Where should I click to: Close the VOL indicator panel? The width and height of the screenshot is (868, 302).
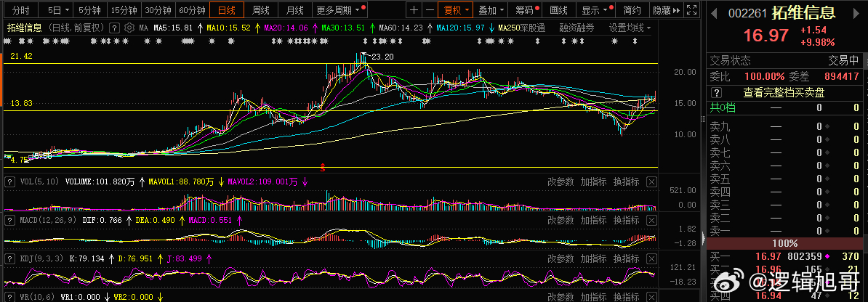[x=651, y=181]
